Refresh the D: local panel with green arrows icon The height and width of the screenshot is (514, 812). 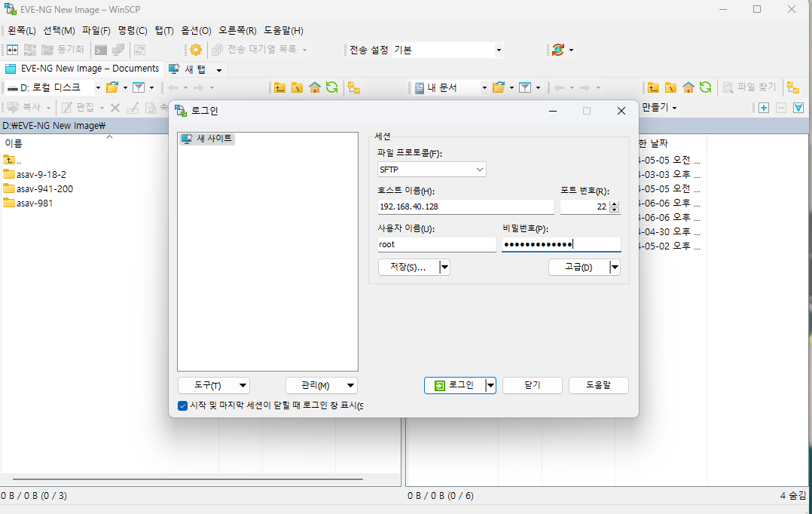pyautogui.click(x=331, y=87)
